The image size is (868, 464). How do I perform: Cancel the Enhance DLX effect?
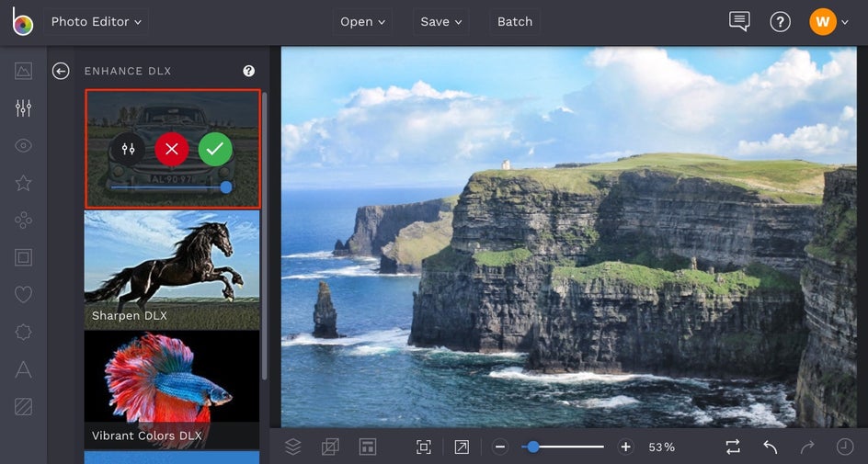pos(172,149)
